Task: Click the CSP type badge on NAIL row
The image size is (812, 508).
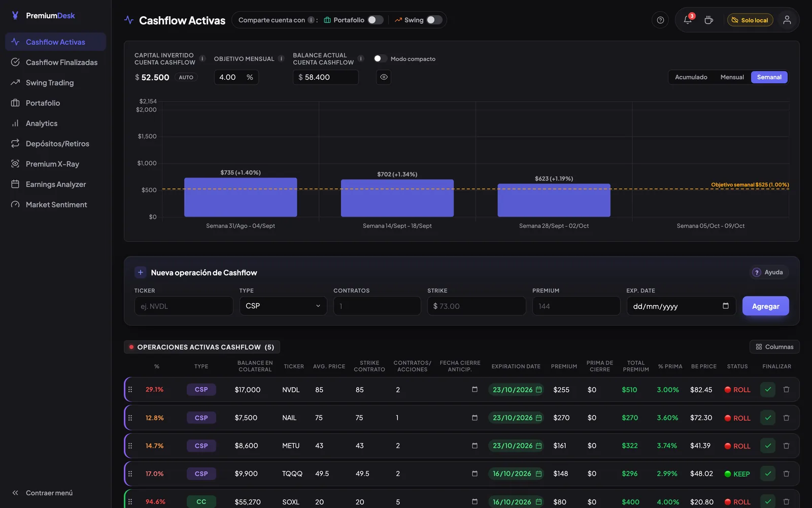Action: (x=201, y=418)
